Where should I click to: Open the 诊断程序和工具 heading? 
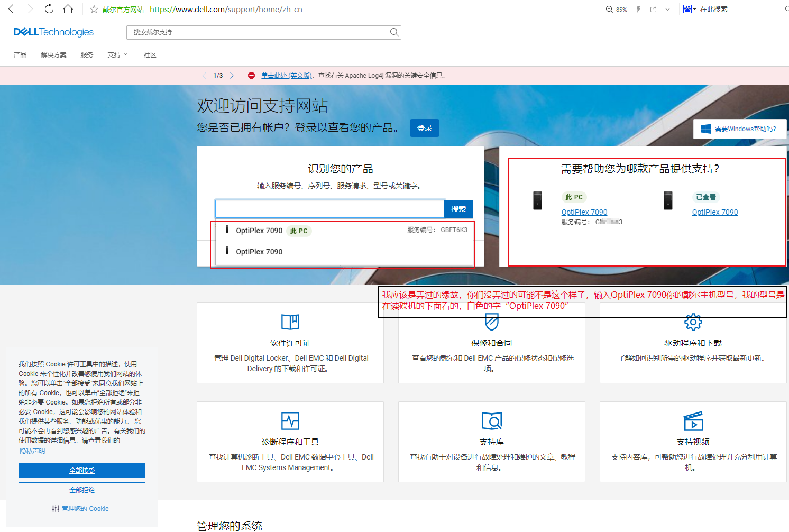pos(290,442)
